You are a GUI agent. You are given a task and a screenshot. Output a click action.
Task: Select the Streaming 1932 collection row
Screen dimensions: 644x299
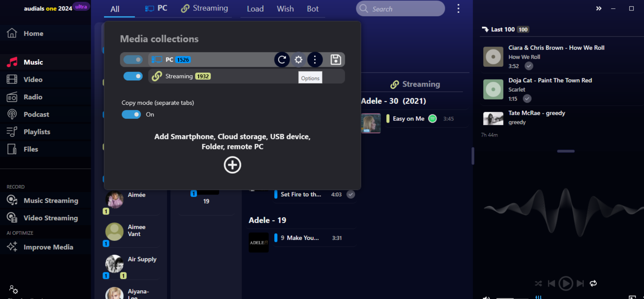click(x=246, y=76)
